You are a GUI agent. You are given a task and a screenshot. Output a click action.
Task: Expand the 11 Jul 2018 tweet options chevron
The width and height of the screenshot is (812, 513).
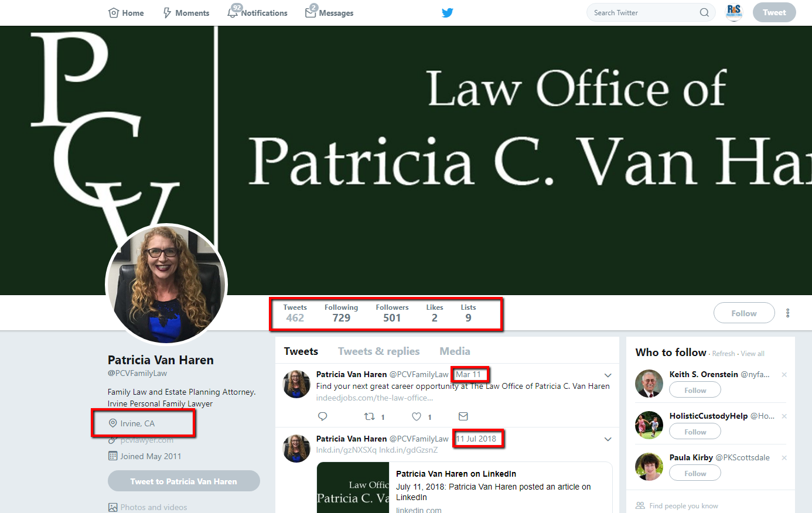608,439
